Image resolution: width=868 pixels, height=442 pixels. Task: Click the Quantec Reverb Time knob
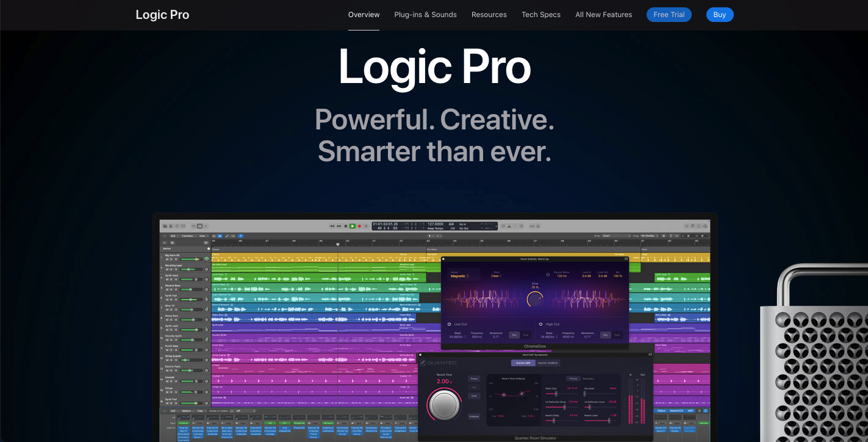(444, 405)
